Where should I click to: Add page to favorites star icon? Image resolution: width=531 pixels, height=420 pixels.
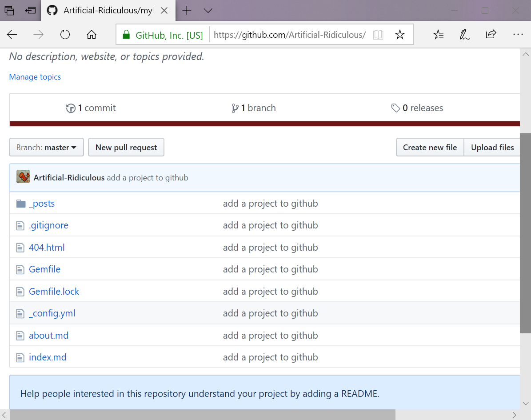pyautogui.click(x=399, y=35)
